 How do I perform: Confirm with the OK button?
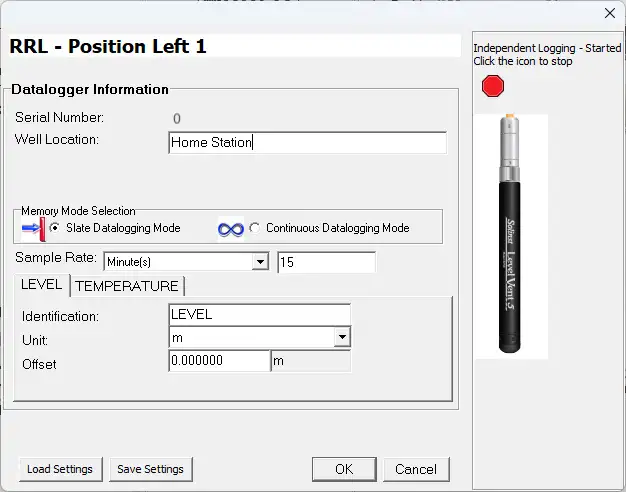(344, 469)
